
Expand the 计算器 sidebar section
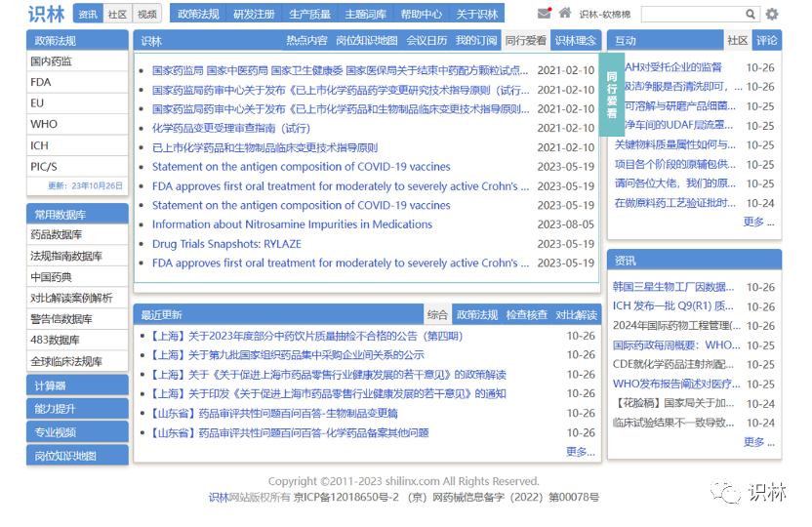click(77, 385)
